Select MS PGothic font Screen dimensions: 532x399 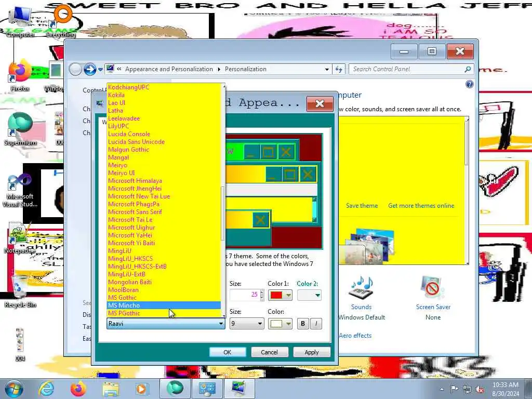click(x=164, y=313)
